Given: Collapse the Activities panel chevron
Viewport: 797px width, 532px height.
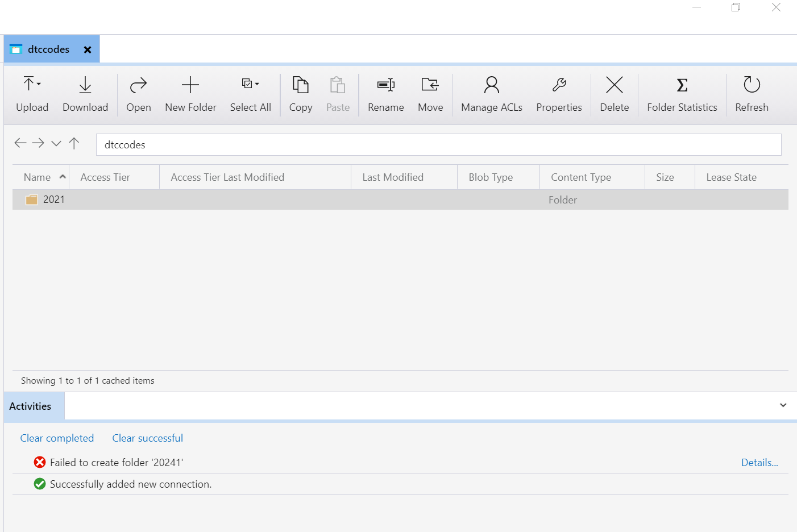Looking at the screenshot, I should click(783, 405).
